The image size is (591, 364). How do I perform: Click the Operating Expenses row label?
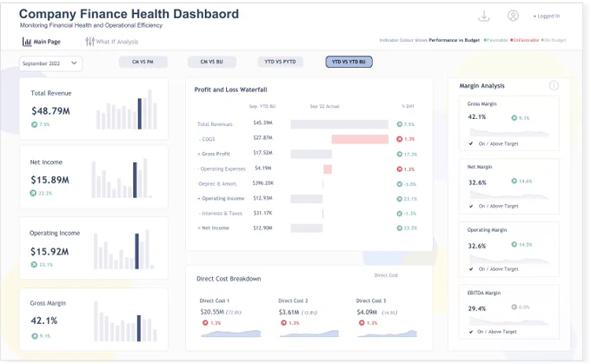[x=222, y=169]
